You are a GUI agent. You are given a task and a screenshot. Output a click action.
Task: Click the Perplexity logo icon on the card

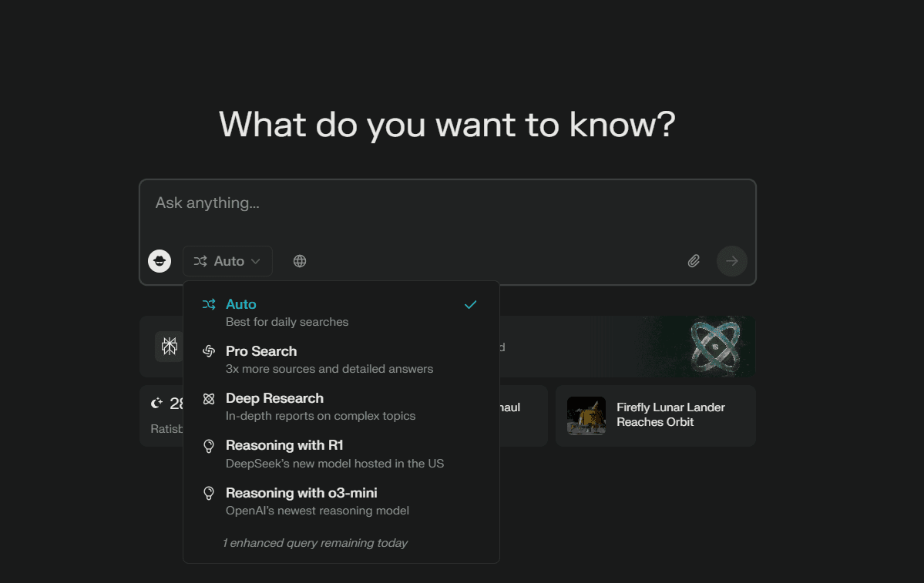(x=169, y=347)
